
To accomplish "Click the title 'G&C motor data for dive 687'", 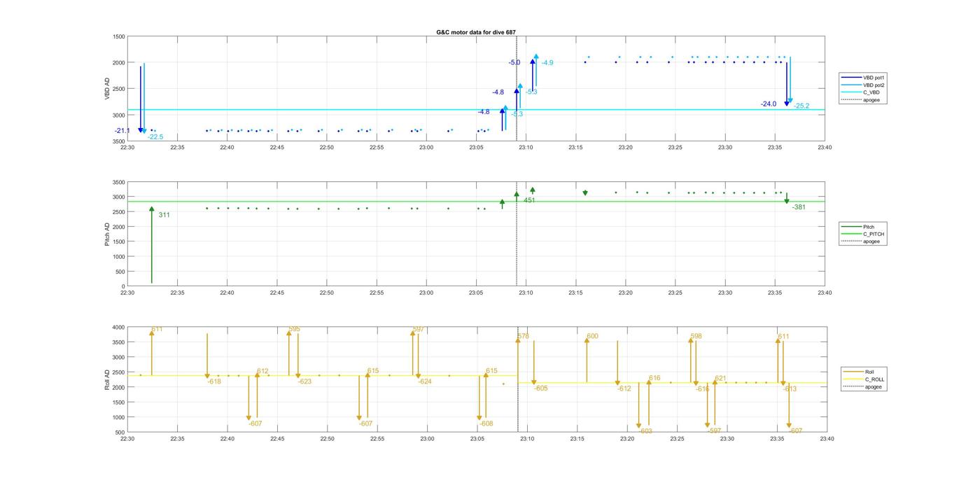I will point(476,32).
